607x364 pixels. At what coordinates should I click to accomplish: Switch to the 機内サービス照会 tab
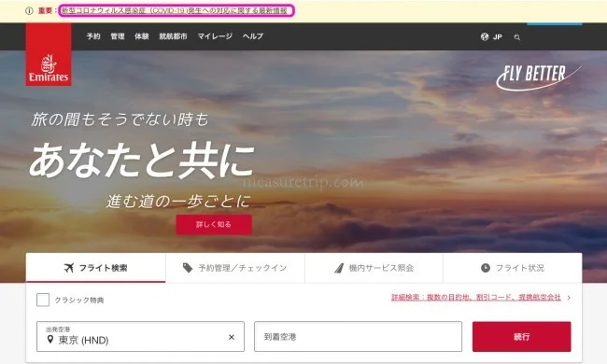coord(374,268)
